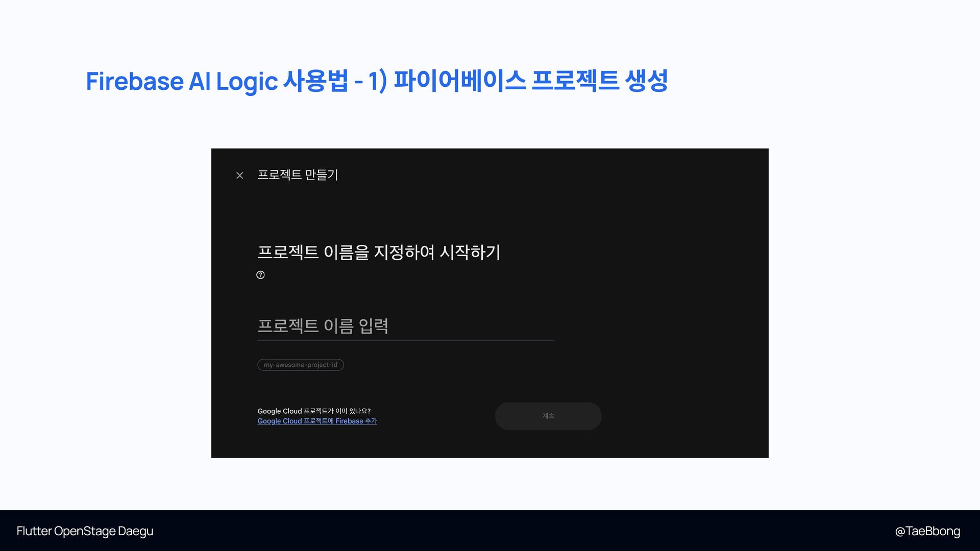Image resolution: width=980 pixels, height=551 pixels.
Task: Click heading 프로젝트 이름을 지정하여 시작하기
Action: [x=379, y=252]
